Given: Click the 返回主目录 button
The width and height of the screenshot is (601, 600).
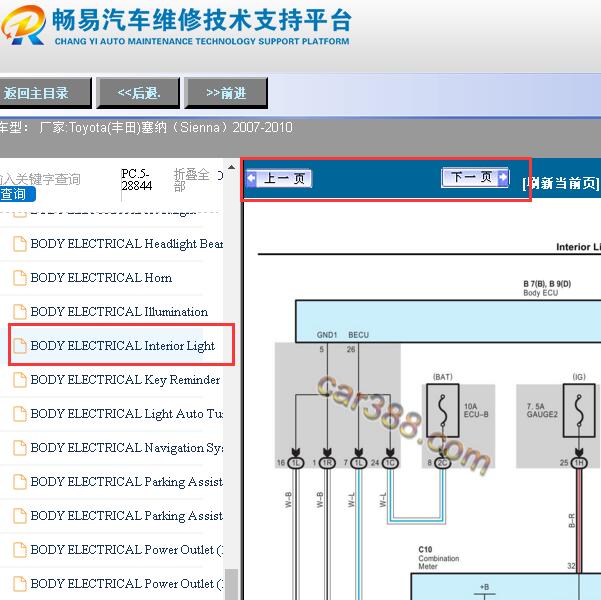Looking at the screenshot, I should click(x=44, y=93).
